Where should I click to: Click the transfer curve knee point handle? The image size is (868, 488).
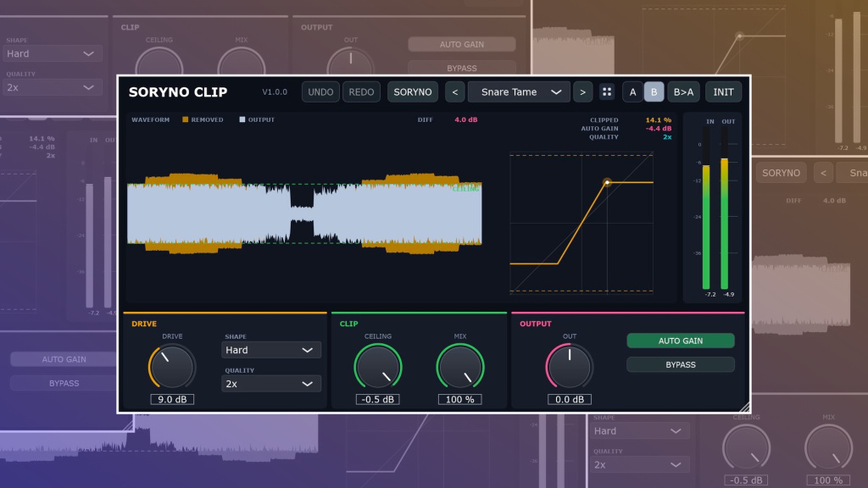pyautogui.click(x=607, y=182)
